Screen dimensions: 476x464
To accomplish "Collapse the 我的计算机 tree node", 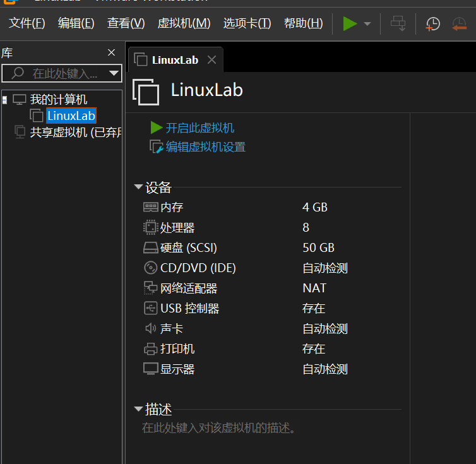I will pyautogui.click(x=4, y=100).
